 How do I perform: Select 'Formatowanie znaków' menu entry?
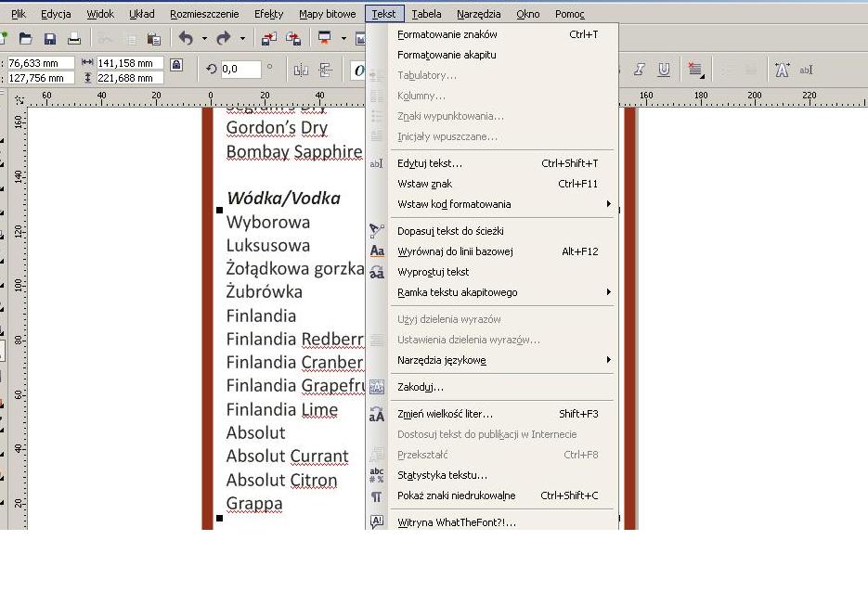(447, 34)
